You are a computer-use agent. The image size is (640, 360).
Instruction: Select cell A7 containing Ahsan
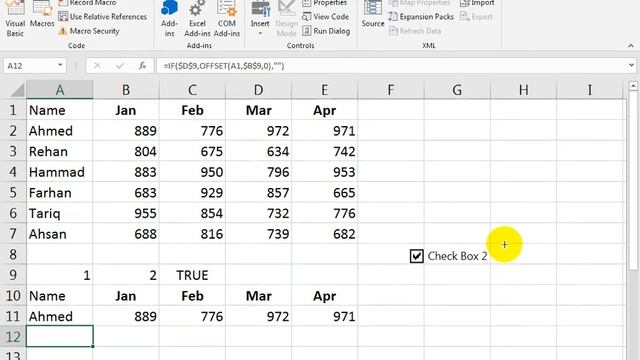60,234
